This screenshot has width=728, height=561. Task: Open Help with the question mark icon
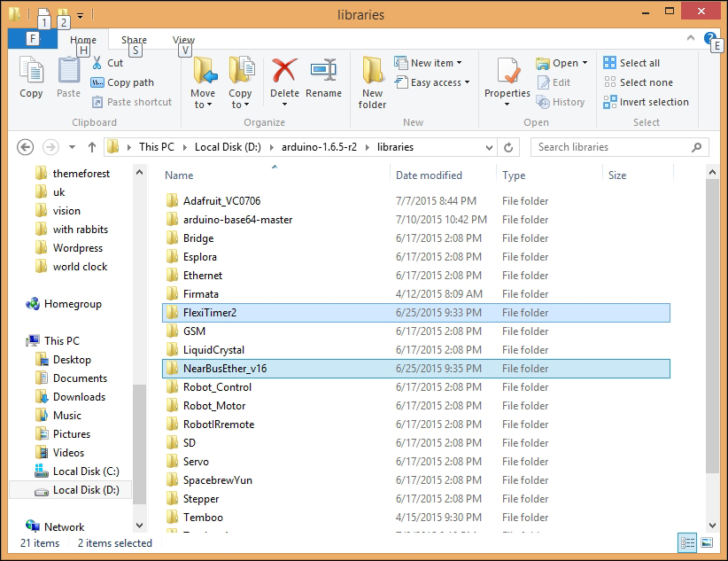[x=709, y=38]
